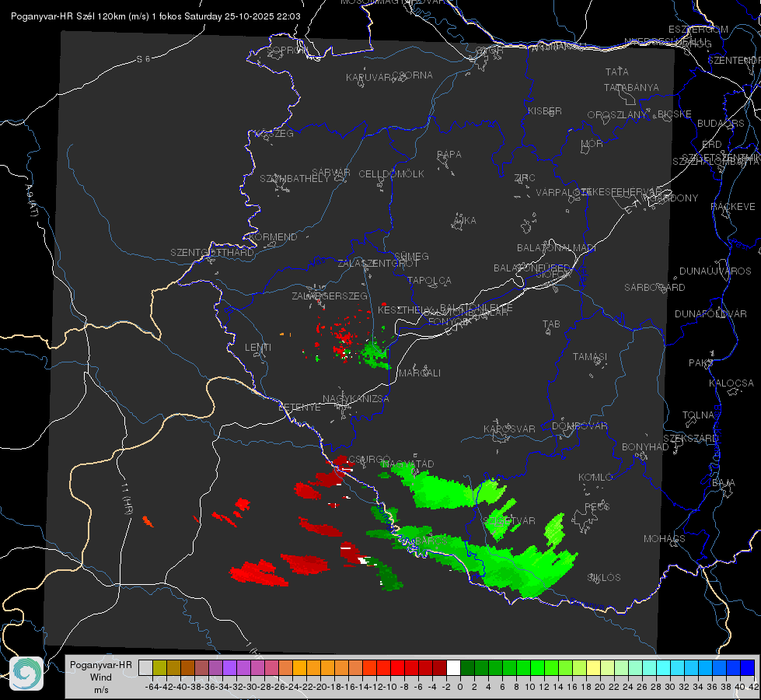The height and width of the screenshot is (700, 761).
Task: Click the DOMBÓVÁR label
Action: coord(579,426)
